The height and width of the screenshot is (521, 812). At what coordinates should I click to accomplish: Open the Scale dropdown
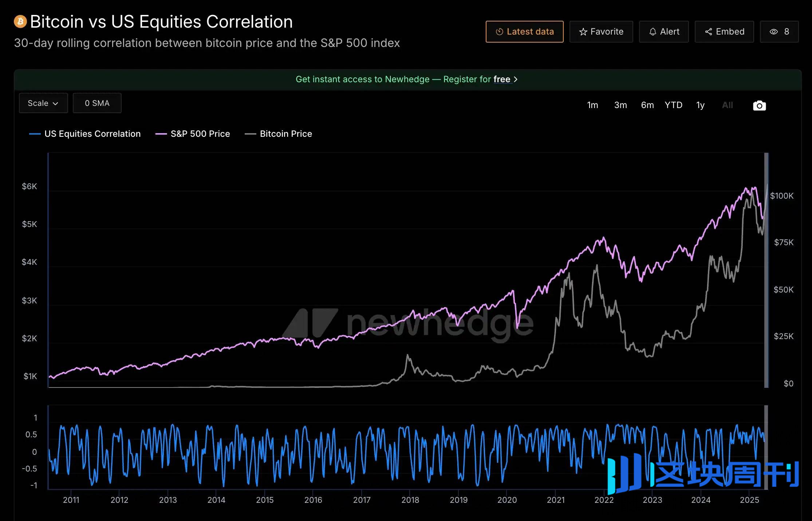pos(43,103)
